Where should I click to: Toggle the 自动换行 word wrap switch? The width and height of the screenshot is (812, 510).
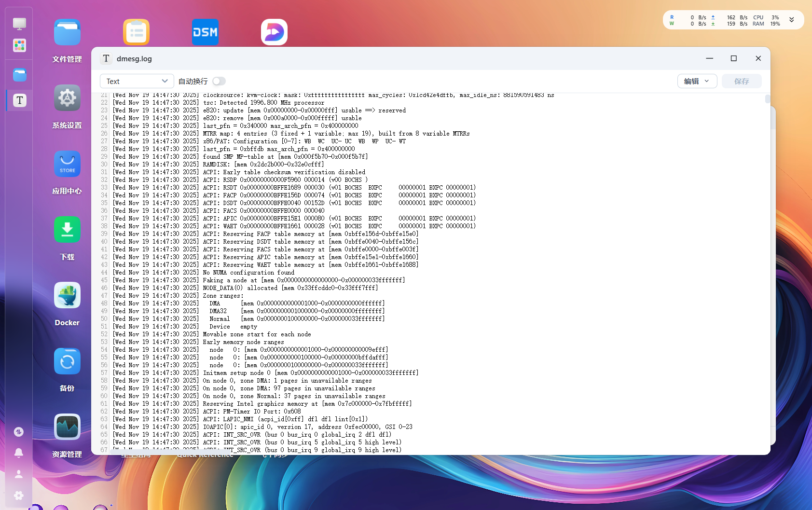click(219, 81)
